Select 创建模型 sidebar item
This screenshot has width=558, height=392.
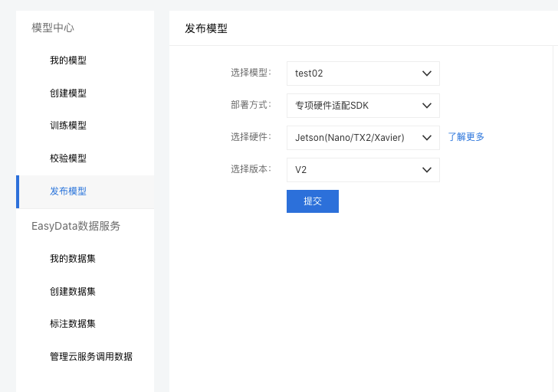tap(68, 93)
